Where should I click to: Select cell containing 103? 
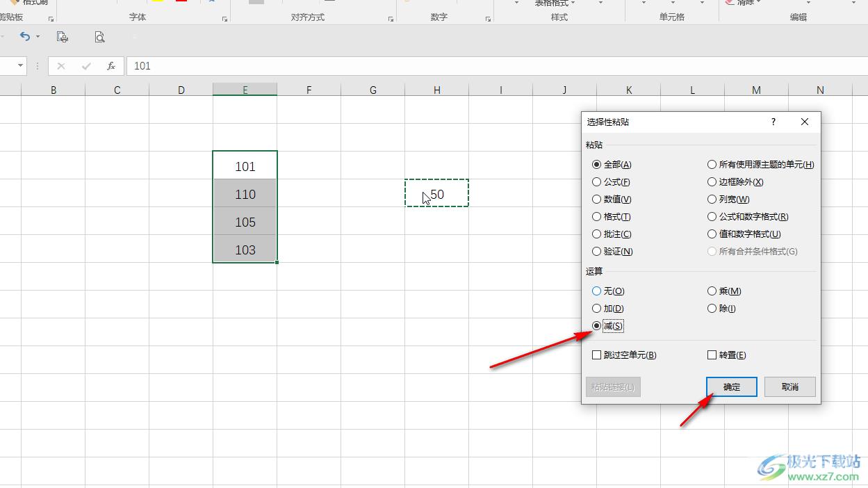[245, 250]
